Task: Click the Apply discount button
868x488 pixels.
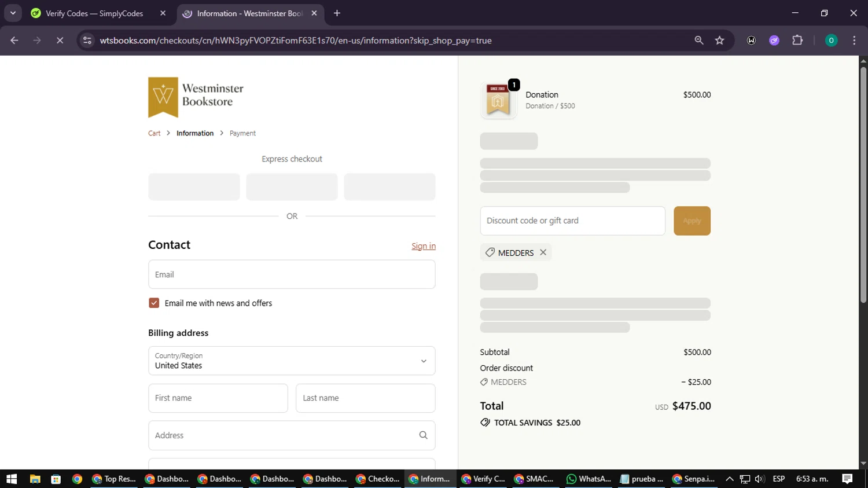Action: 692,221
